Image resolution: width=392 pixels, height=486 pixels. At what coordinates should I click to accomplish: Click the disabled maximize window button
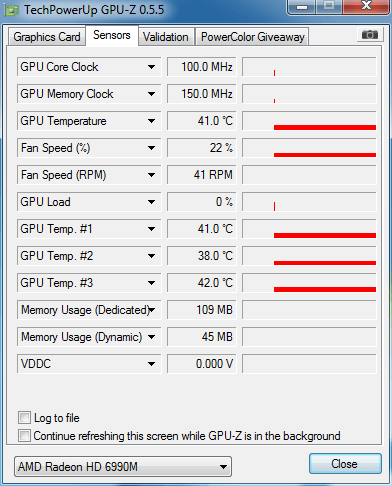[x=329, y=6]
